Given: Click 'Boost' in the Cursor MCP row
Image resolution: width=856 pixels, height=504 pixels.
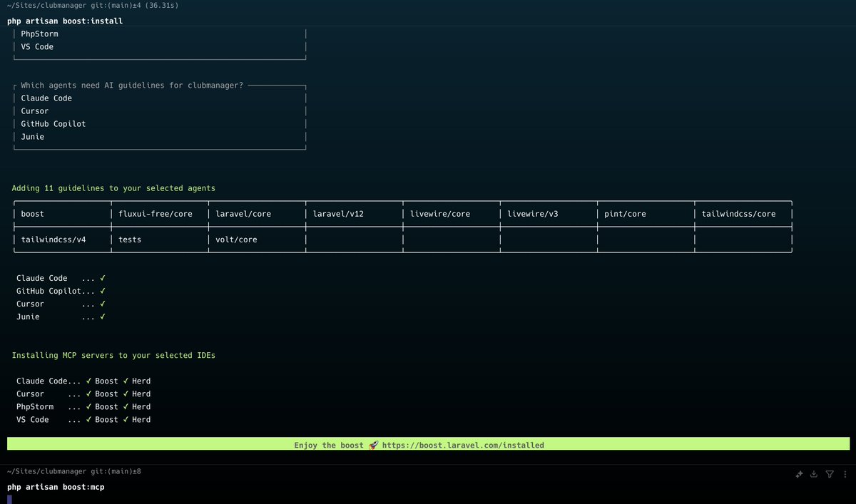Looking at the screenshot, I should 106,394.
